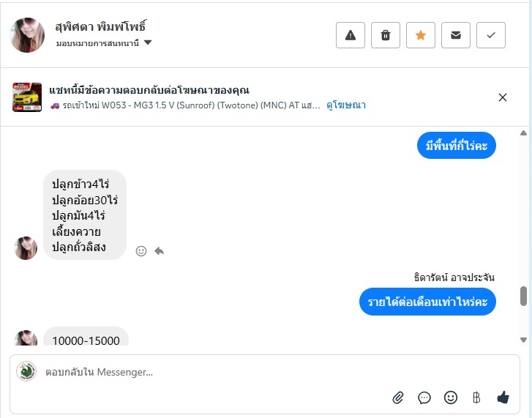The image size is (532, 418).
Task: Open สุพิศตา พิมพ์โพธิ์ profile picture in header
Action: click(28, 35)
